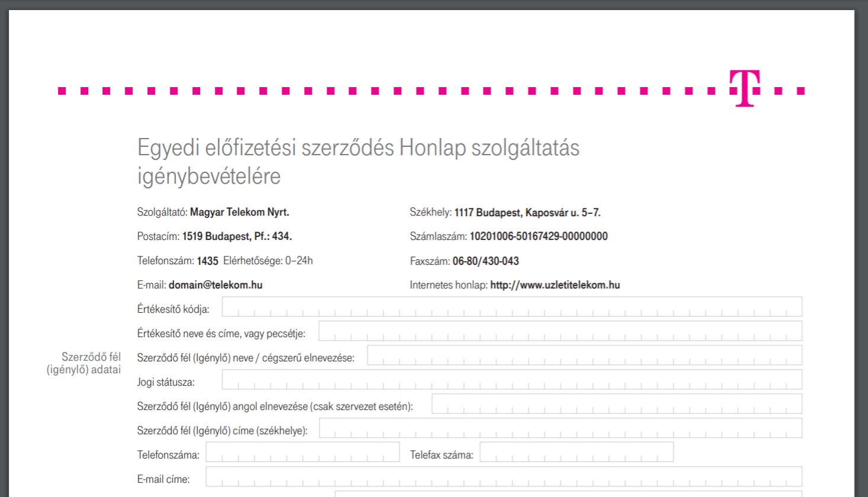Click the Értékesítő kódja input field
Viewport: 868px width, 497px height.
[x=512, y=307]
